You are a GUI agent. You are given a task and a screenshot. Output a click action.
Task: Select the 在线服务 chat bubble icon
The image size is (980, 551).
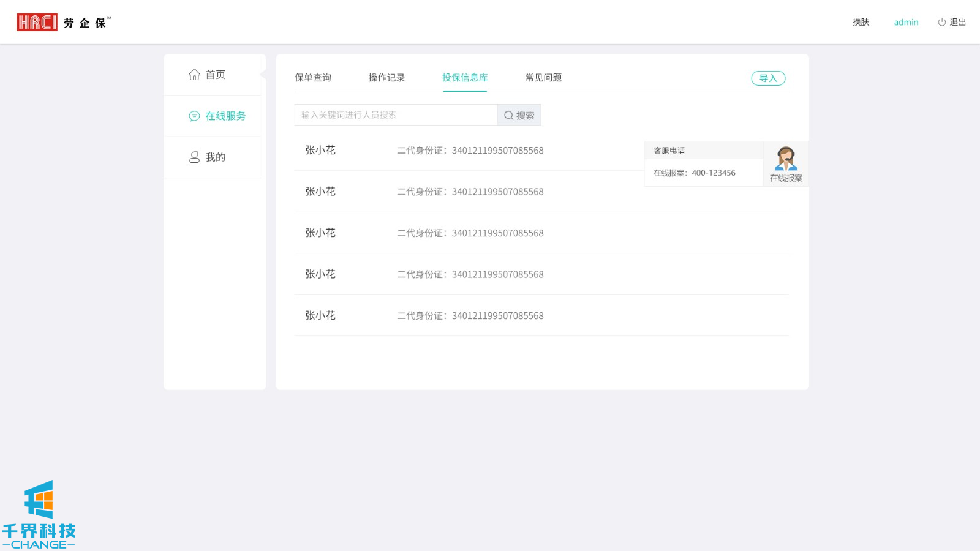[x=194, y=116]
